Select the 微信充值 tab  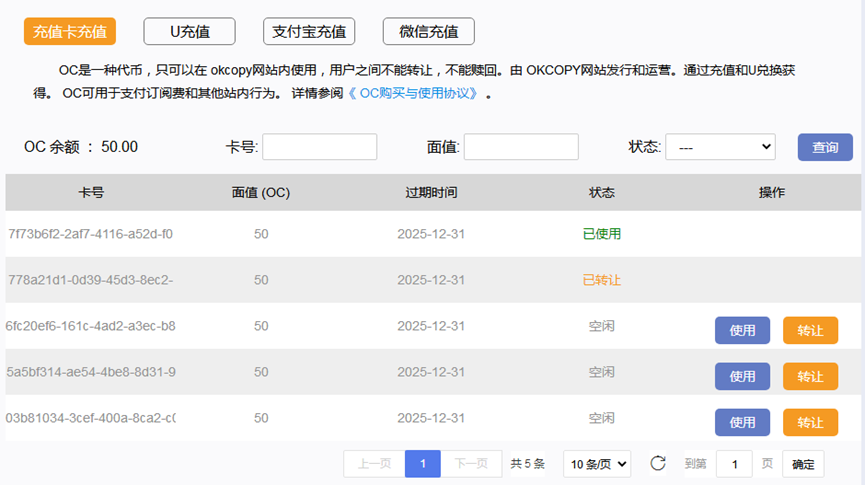(x=428, y=31)
